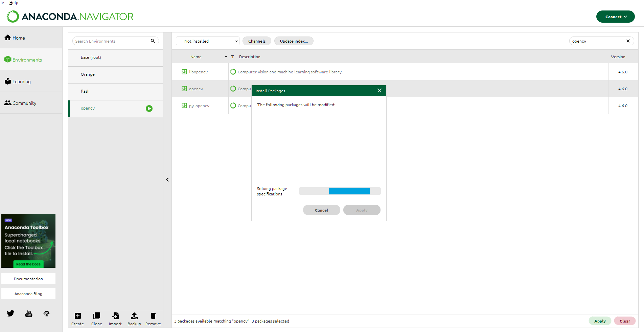Open the Anaconda Blog link

[28, 293]
